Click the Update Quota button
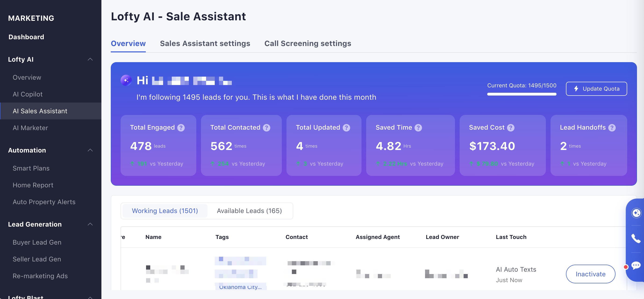Viewport: 644px width, 299px height. point(597,89)
